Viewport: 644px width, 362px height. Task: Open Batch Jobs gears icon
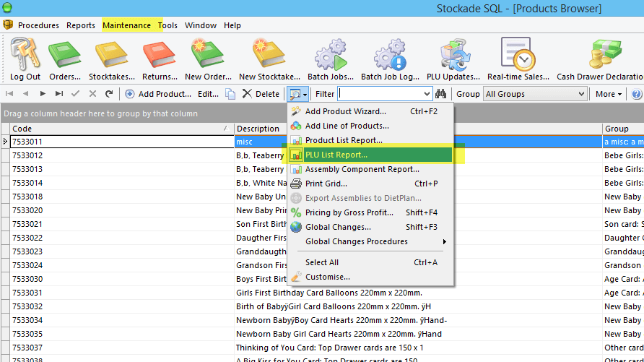331,55
